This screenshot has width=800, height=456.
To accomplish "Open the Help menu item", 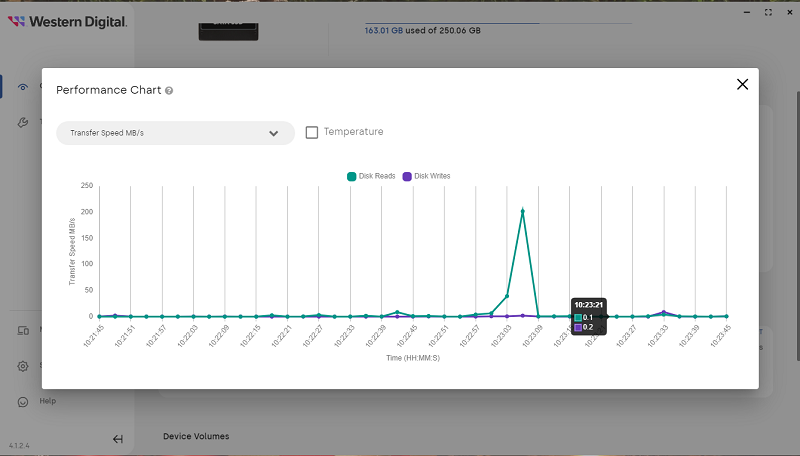I will (47, 401).
